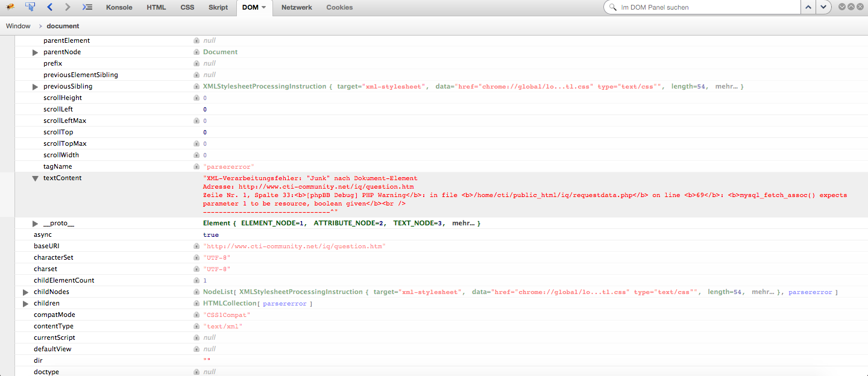Expand the parentNode Document entry
This screenshot has height=376, width=868.
click(x=36, y=52)
